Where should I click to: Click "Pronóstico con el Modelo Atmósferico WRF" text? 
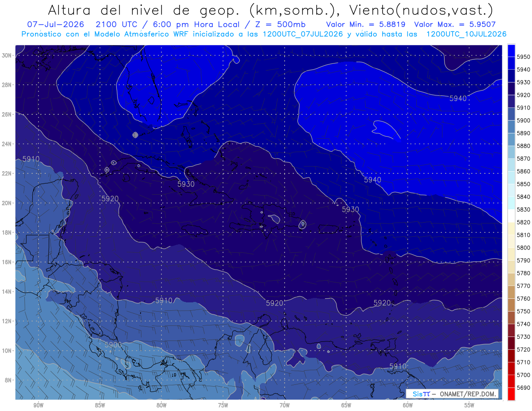[x=106, y=34]
